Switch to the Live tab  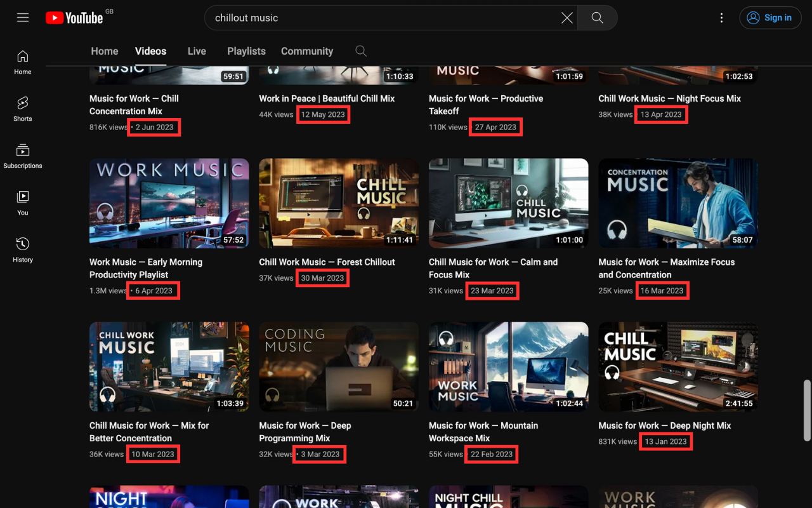pos(197,51)
